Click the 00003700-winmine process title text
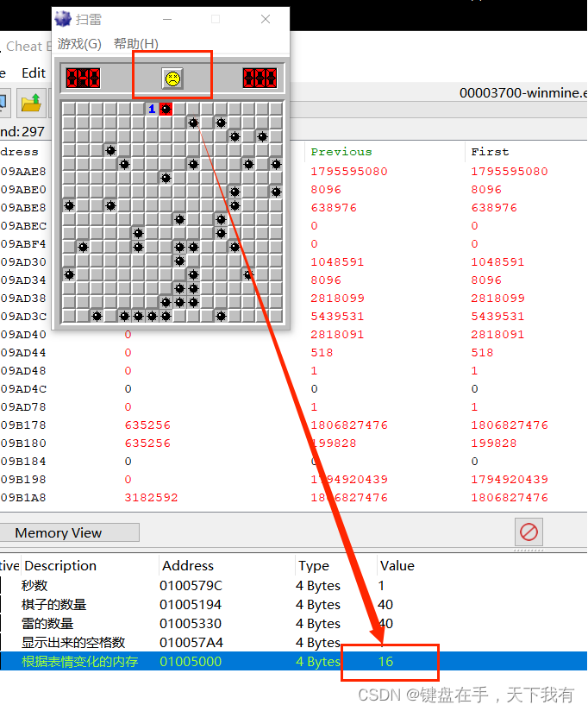This screenshot has width=588, height=711. pos(523,93)
